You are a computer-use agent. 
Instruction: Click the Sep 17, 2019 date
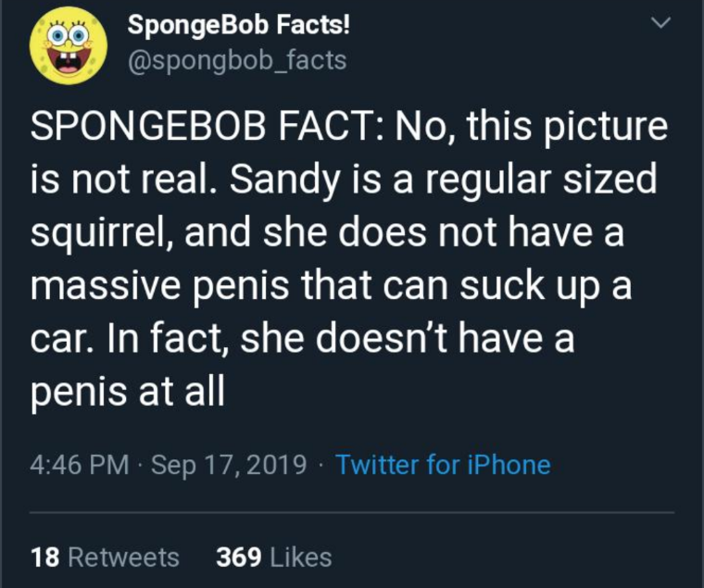[226, 464]
